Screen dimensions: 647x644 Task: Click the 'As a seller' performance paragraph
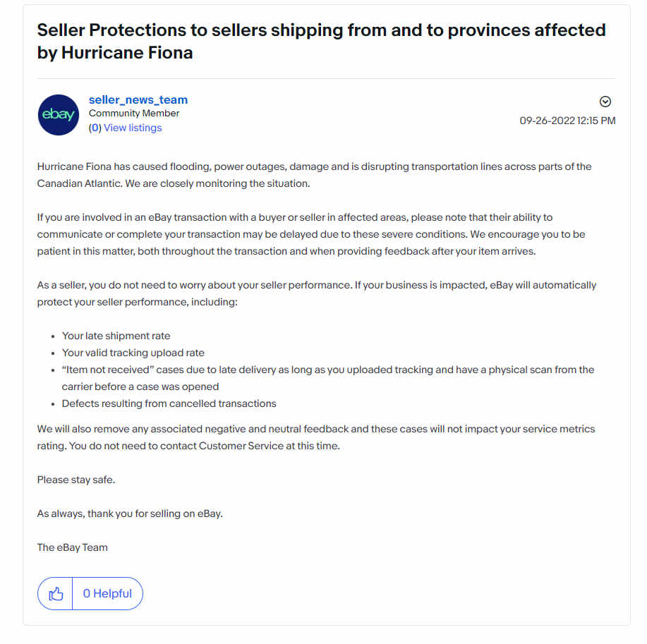pyautogui.click(x=317, y=293)
